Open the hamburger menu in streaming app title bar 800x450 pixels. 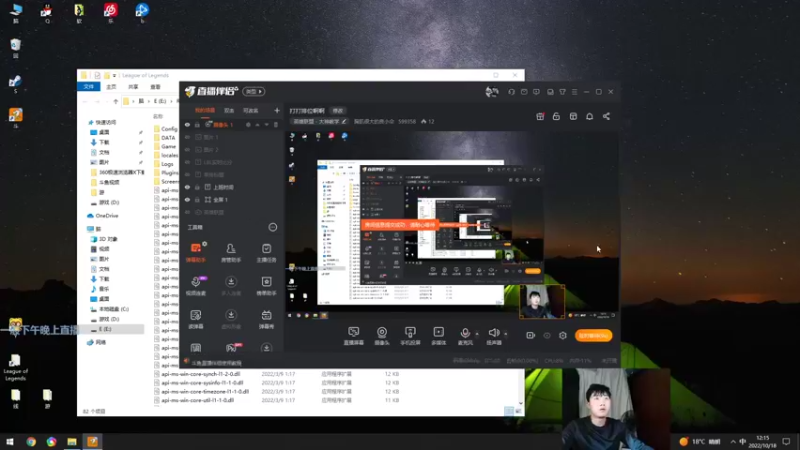coord(574,92)
